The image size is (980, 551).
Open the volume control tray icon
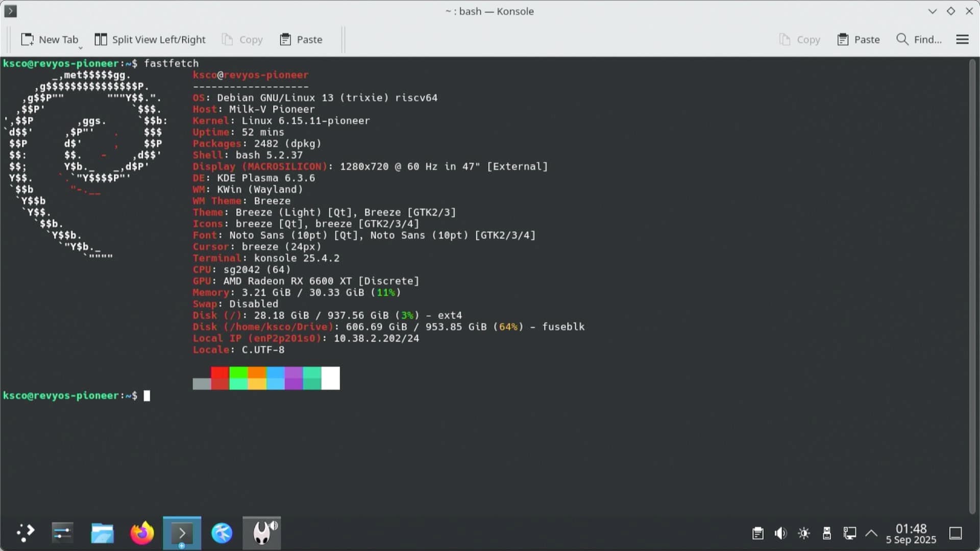tap(780, 534)
